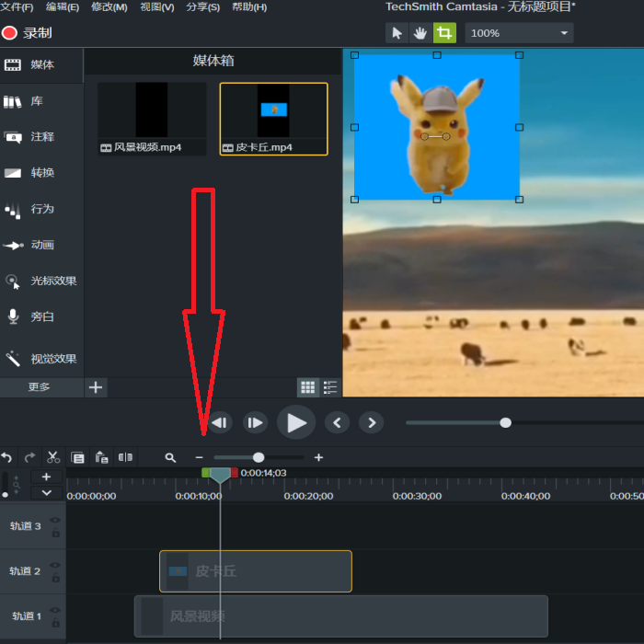Image resolution: width=644 pixels, height=644 pixels.
Task: Select the hand Pan tool
Action: [x=420, y=33]
